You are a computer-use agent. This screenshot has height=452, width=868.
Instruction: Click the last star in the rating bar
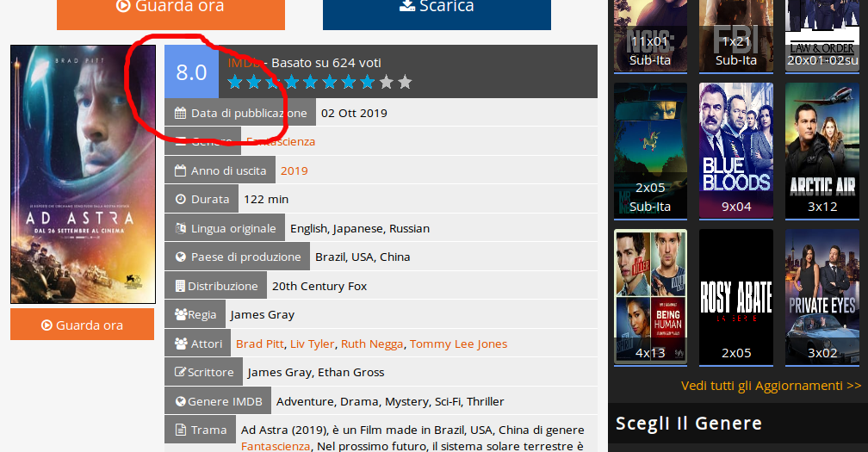coord(405,83)
